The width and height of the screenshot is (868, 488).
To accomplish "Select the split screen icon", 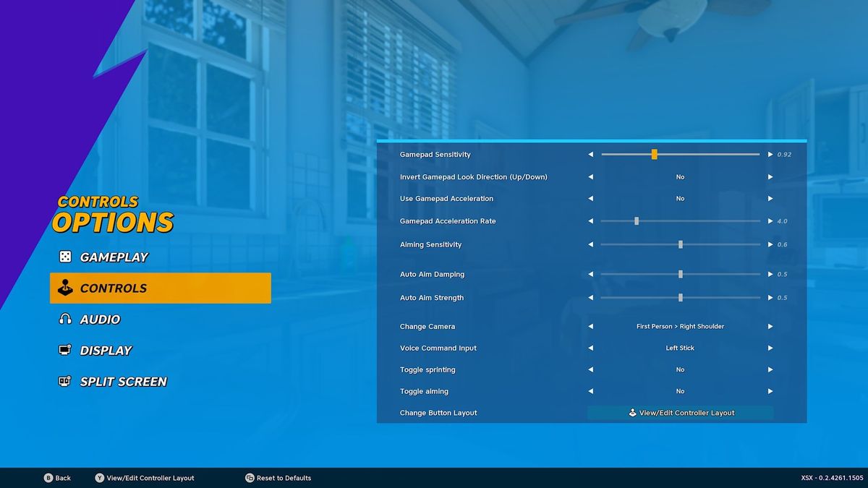I will (65, 381).
